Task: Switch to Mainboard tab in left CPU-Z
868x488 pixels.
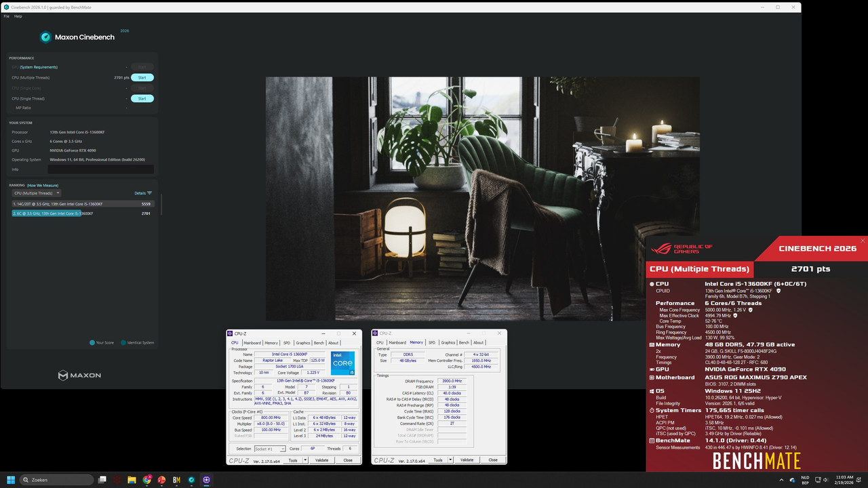Action: (252, 343)
